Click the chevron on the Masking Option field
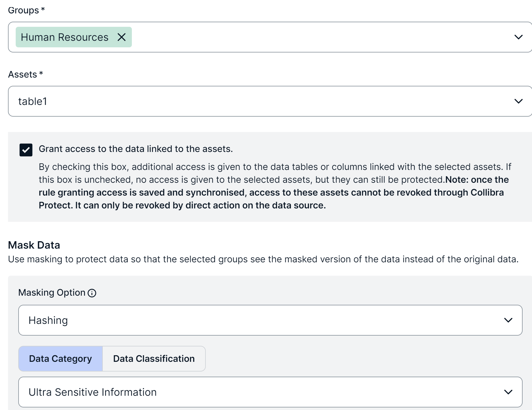 coord(508,320)
